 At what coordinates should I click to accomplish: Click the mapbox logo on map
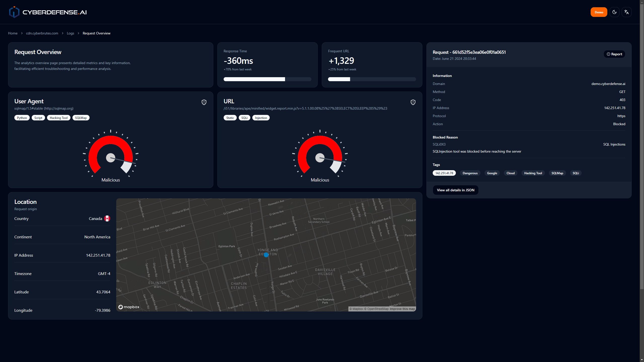point(129,307)
